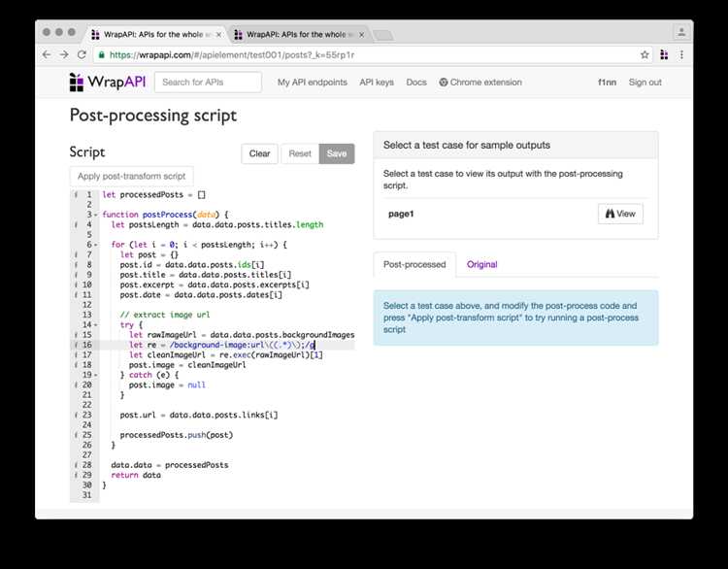Close the first WrapAPI browser tab
Viewport: 728px width, 569px height.
tap(219, 34)
